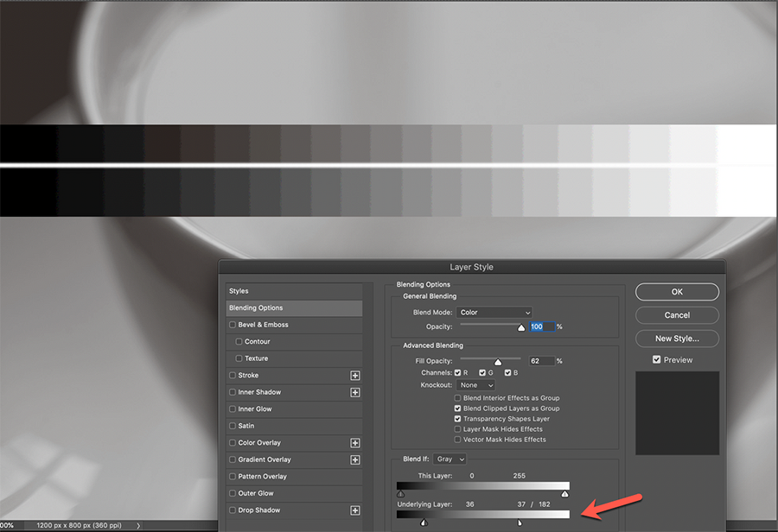Viewport: 778px width, 532px height.
Task: Open the Blend Mode dropdown
Action: pyautogui.click(x=494, y=313)
